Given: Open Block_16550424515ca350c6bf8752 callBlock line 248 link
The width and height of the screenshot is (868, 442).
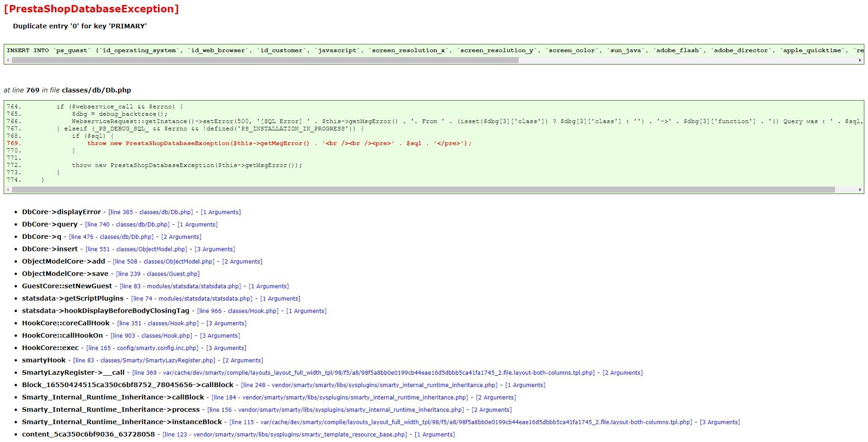Looking at the screenshot, I should point(369,385).
